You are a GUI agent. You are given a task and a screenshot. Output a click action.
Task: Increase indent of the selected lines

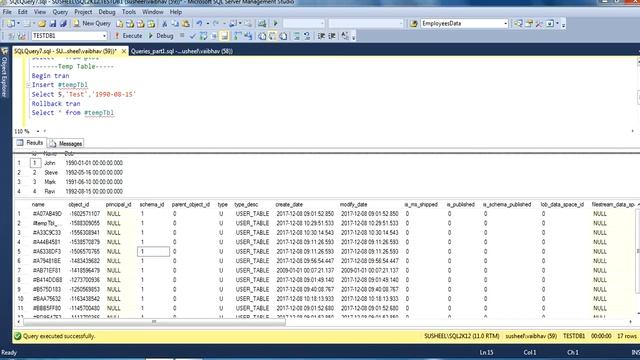pos(332,36)
